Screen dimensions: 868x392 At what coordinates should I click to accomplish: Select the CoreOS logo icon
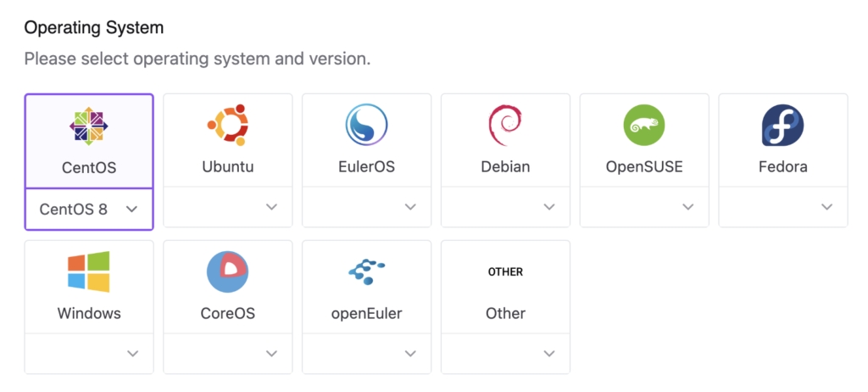click(x=227, y=272)
